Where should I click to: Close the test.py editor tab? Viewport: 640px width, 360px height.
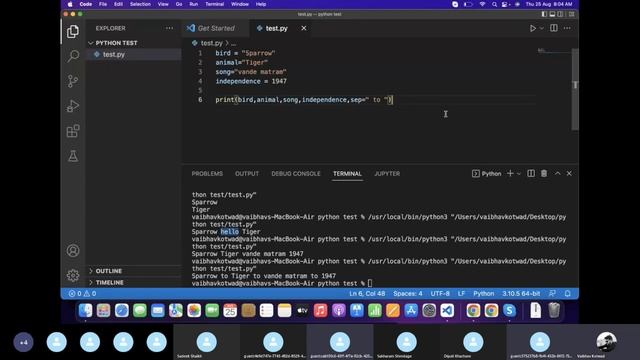(x=304, y=28)
